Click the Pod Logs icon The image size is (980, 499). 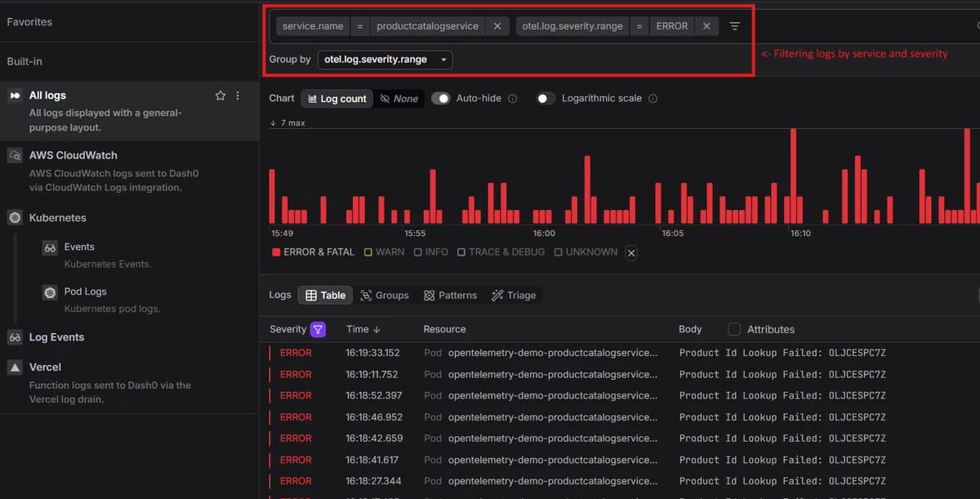click(50, 292)
